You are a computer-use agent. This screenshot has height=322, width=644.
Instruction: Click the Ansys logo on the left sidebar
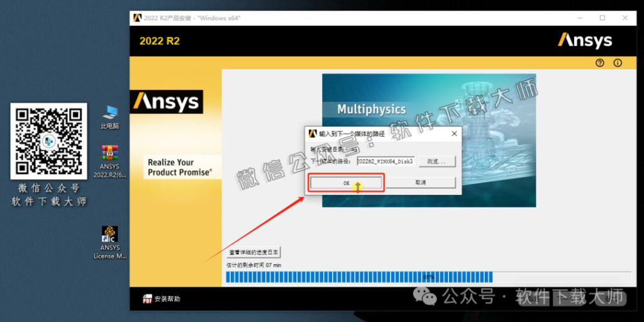[166, 102]
